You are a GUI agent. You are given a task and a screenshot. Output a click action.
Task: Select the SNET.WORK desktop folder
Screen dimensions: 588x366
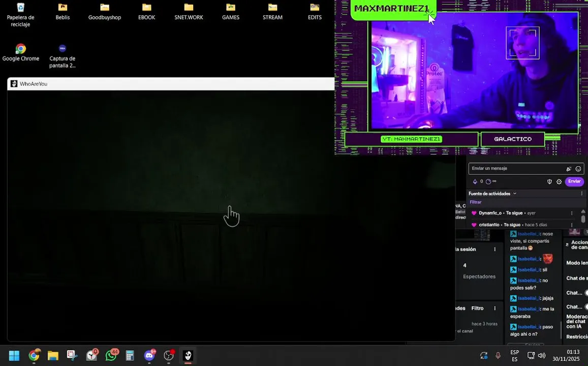click(x=189, y=11)
